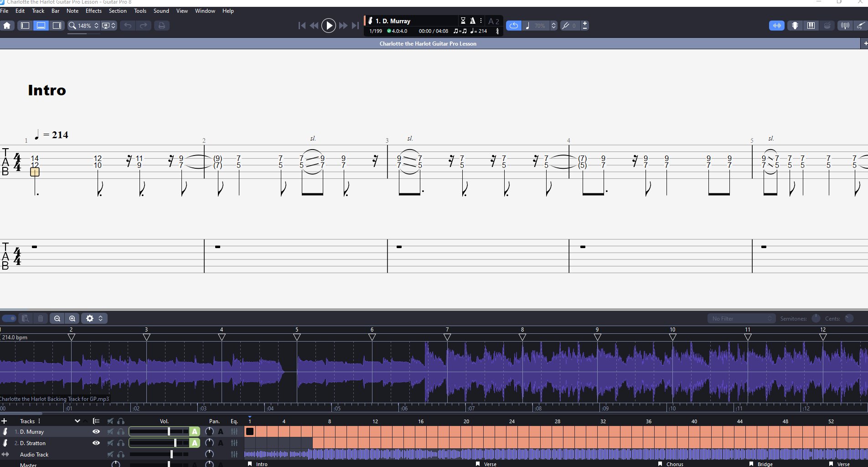Open the line-in guitar cable icon
The width and height of the screenshot is (868, 467).
tap(860, 26)
